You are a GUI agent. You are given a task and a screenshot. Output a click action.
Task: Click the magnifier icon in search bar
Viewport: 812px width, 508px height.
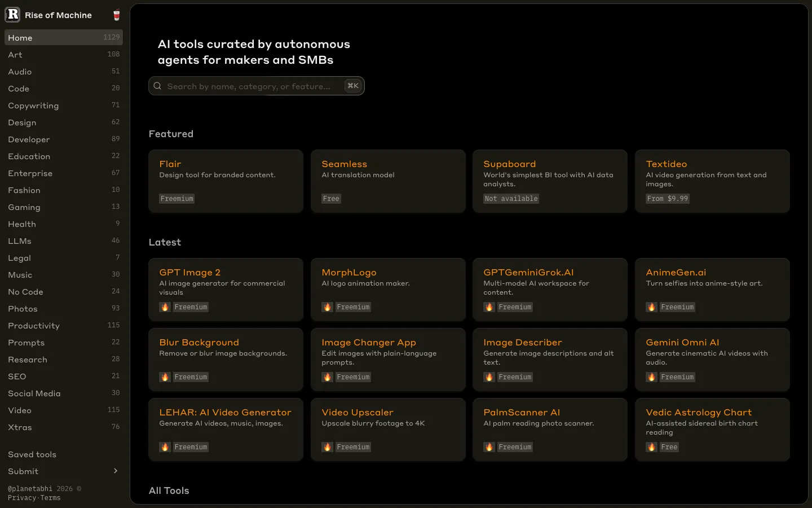point(157,86)
